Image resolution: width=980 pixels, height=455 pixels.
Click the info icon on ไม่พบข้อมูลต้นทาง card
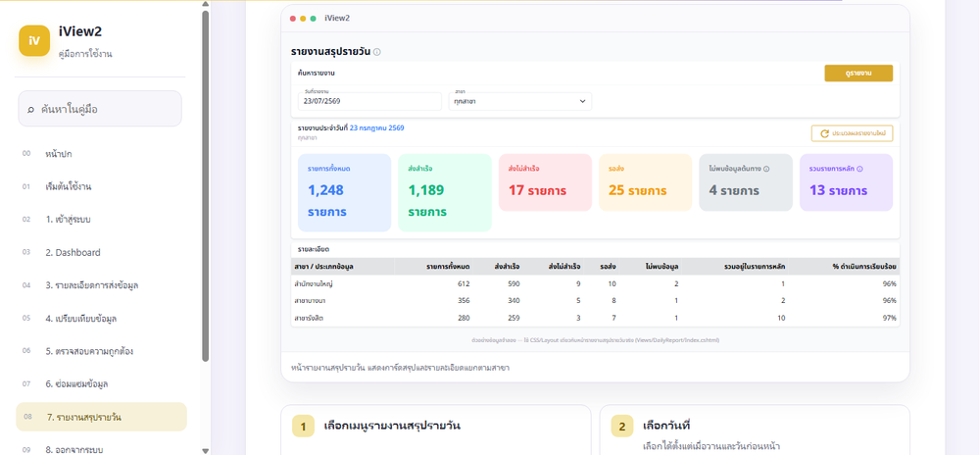(x=766, y=169)
